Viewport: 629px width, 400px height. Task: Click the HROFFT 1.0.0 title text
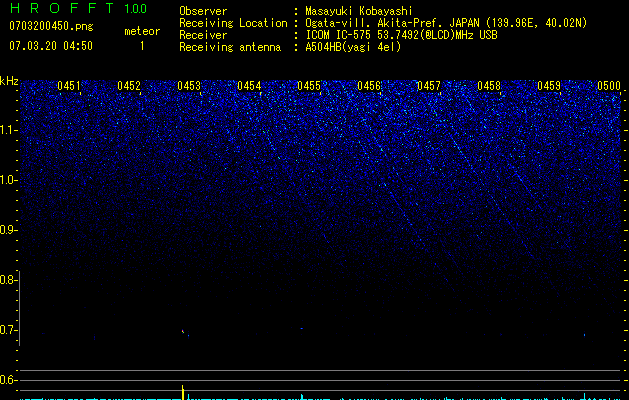(x=78, y=8)
